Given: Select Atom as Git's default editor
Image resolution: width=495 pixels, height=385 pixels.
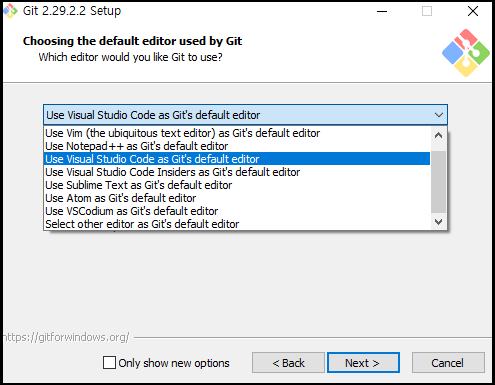Looking at the screenshot, I should pos(237,198).
